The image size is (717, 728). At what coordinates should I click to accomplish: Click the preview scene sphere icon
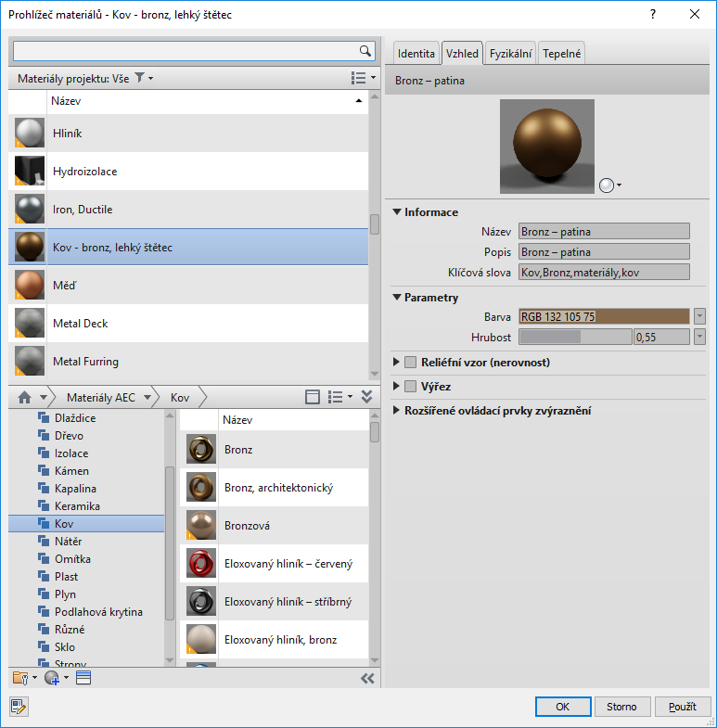click(607, 185)
